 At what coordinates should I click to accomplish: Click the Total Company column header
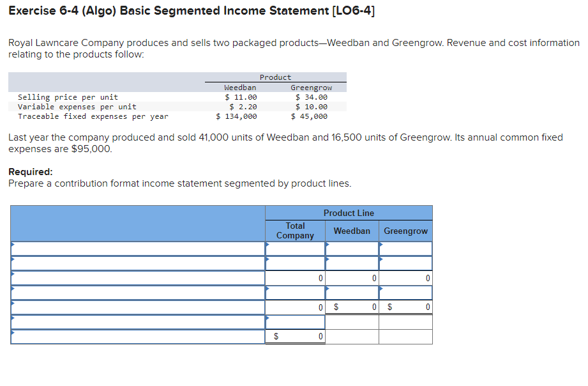coord(295,231)
